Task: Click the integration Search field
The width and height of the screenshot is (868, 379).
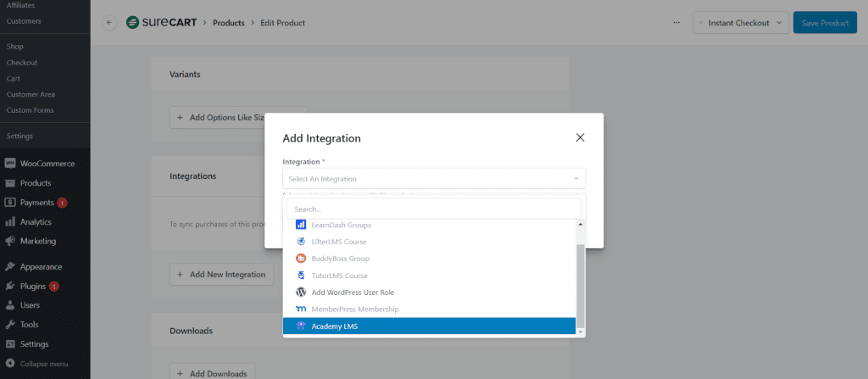Action: [x=433, y=209]
